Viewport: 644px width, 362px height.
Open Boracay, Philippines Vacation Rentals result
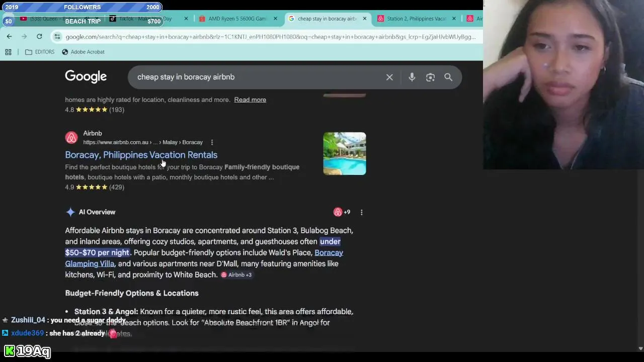(141, 155)
